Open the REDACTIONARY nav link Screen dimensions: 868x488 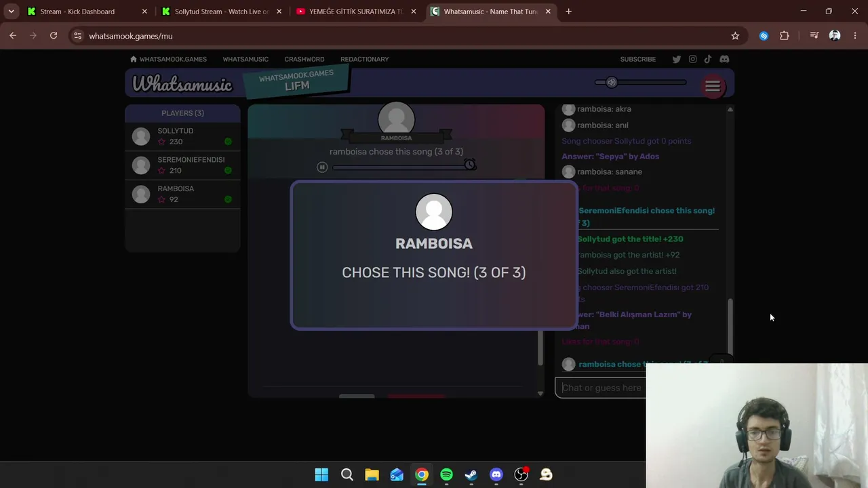point(365,59)
